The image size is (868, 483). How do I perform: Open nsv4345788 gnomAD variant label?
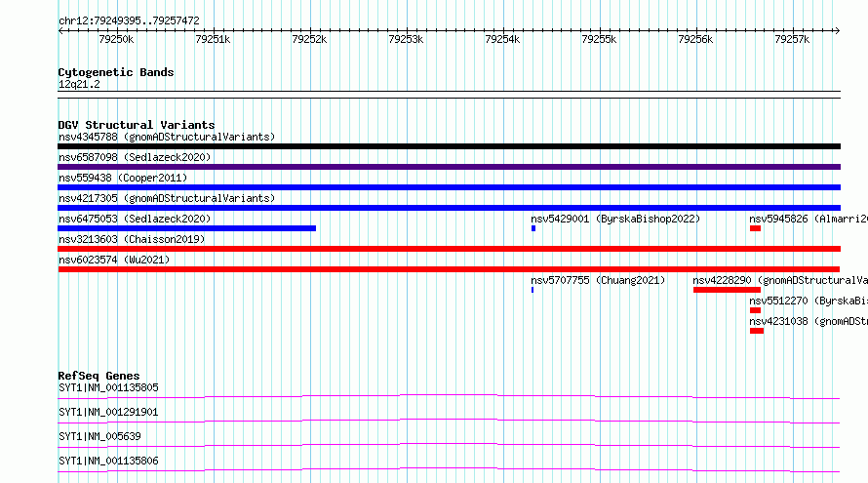point(167,137)
